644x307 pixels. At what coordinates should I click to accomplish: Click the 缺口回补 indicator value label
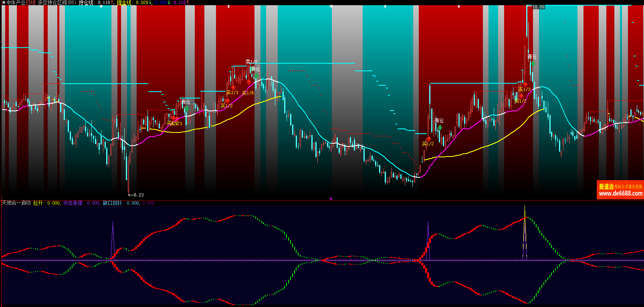(121, 203)
